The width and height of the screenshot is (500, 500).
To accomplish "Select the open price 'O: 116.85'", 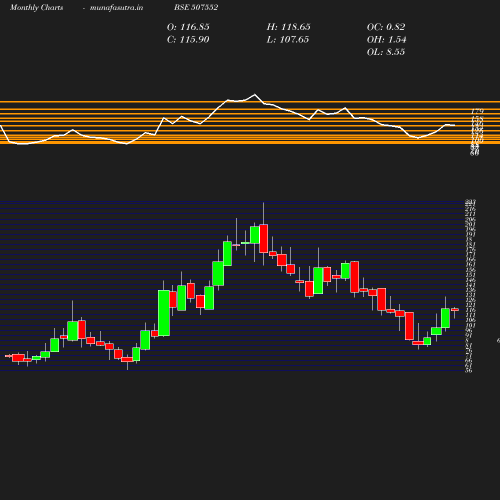I will [188, 27].
